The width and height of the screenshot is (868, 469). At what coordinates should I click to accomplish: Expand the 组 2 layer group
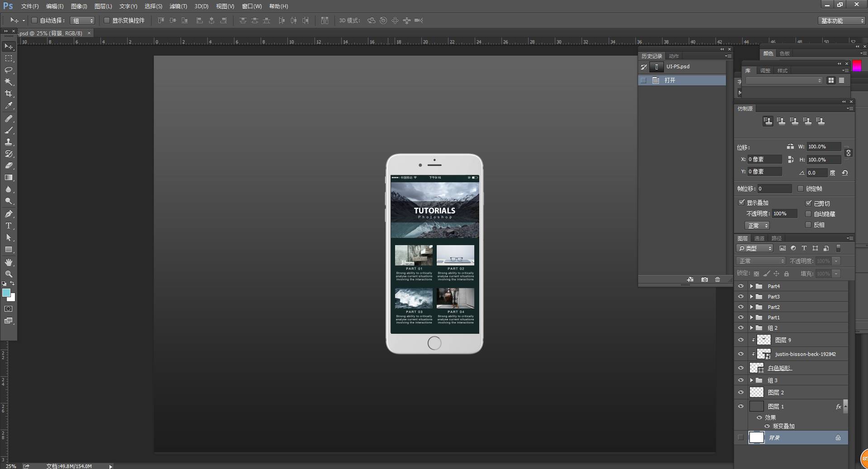(x=751, y=327)
